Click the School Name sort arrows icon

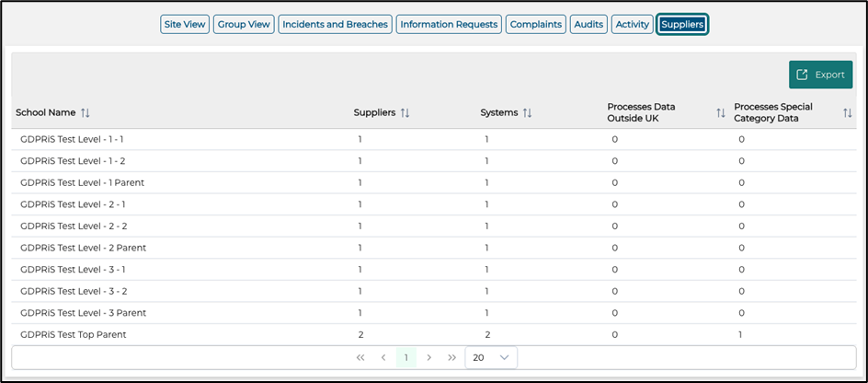(x=86, y=112)
